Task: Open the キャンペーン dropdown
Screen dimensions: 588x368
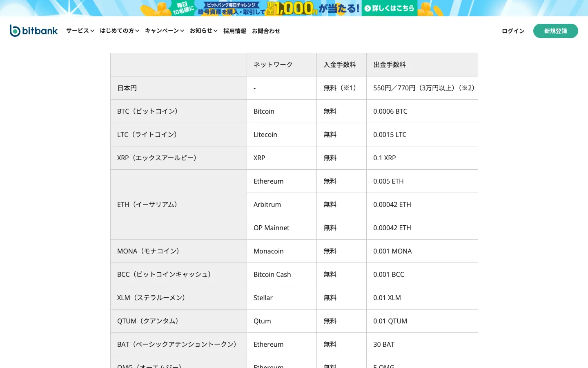Action: 165,31
